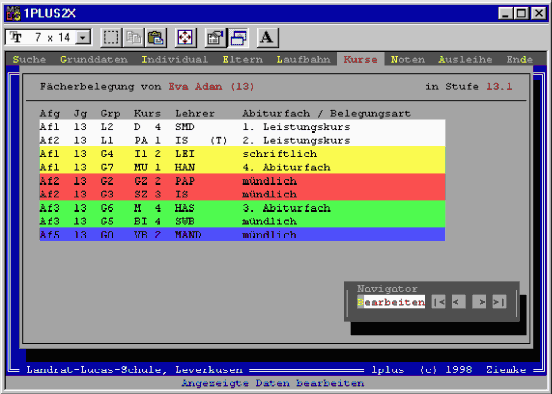This screenshot has width=552, height=394.
Task: Open the Ausleihe menu
Action: coord(465,60)
